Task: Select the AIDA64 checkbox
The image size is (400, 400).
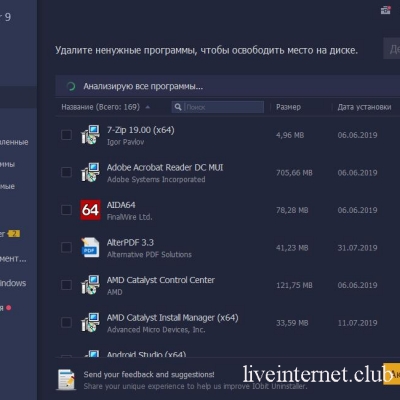Action: 66,210
